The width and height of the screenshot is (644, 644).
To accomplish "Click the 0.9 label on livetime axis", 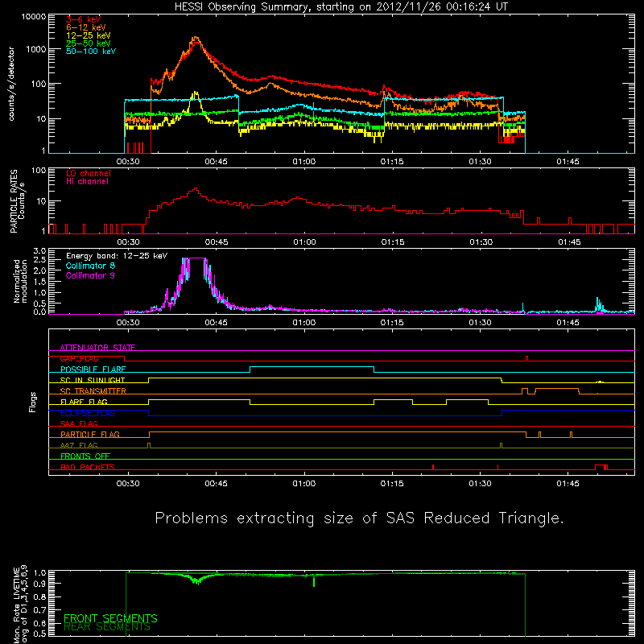I will click(39, 583).
